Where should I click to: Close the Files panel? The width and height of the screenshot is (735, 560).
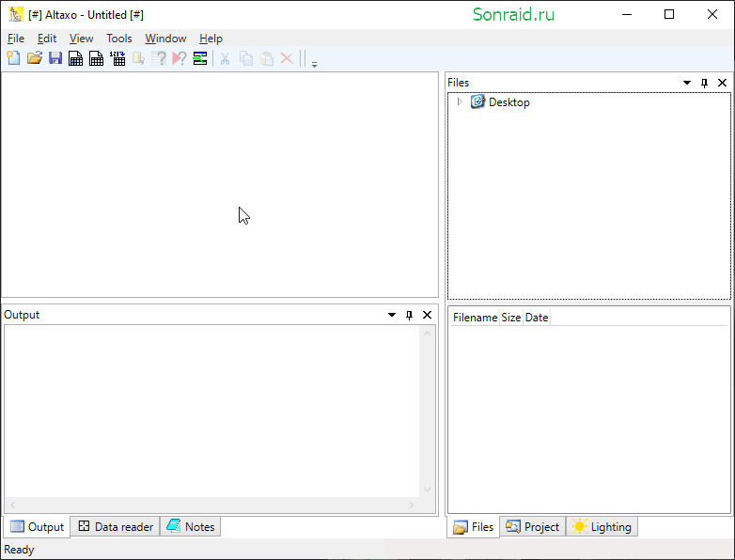click(x=723, y=83)
